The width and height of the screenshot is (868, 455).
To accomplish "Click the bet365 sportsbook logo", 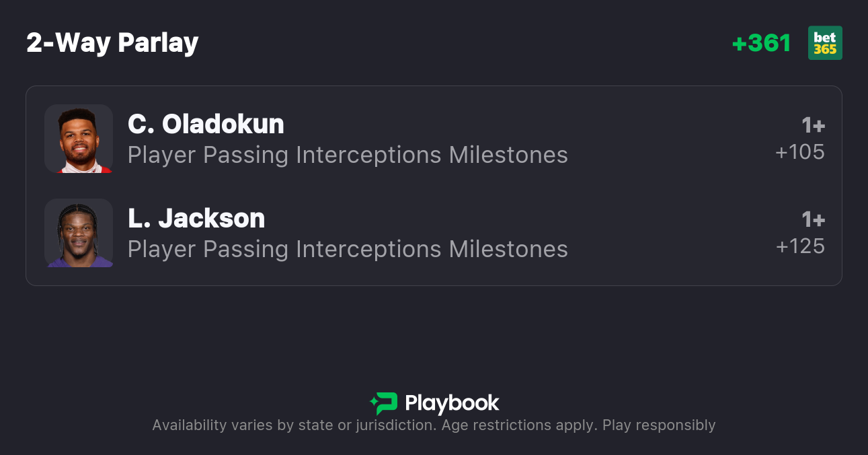I will pyautogui.click(x=825, y=43).
